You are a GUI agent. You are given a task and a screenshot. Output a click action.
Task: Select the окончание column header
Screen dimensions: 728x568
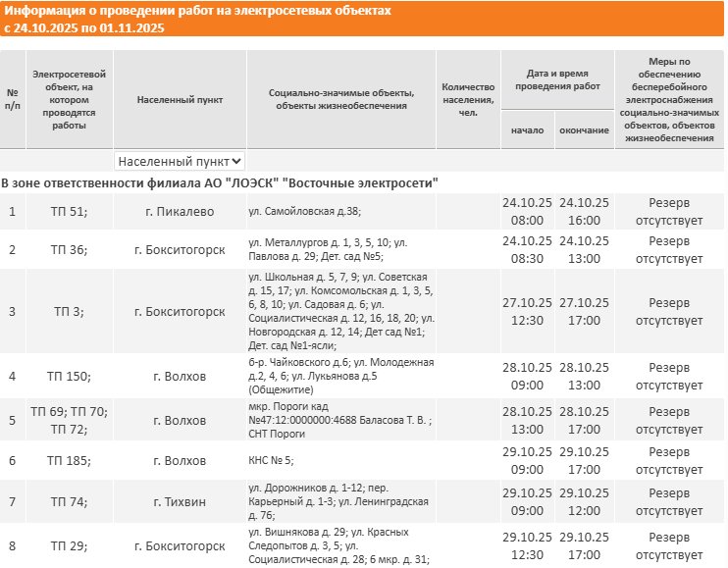click(584, 129)
